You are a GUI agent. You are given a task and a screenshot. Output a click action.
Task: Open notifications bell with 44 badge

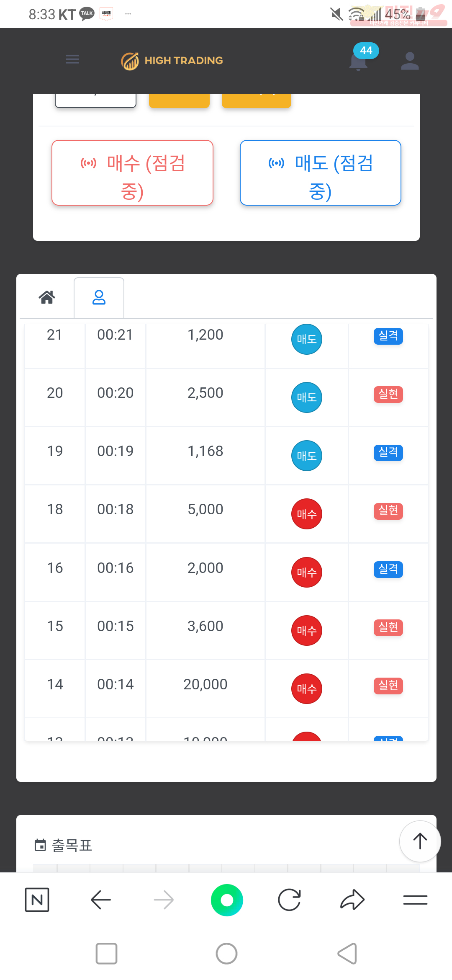[x=359, y=61]
